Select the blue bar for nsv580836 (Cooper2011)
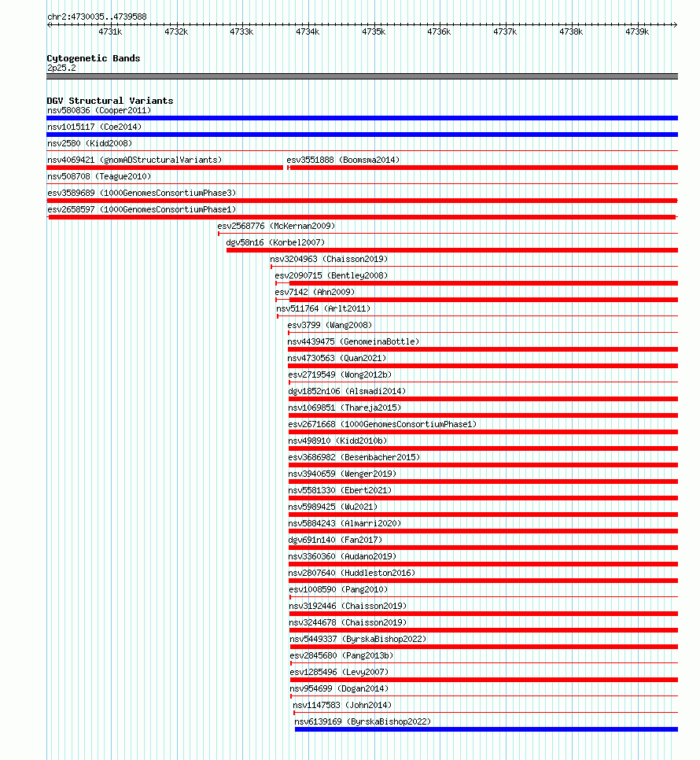The height and width of the screenshot is (760, 700). click(x=362, y=118)
